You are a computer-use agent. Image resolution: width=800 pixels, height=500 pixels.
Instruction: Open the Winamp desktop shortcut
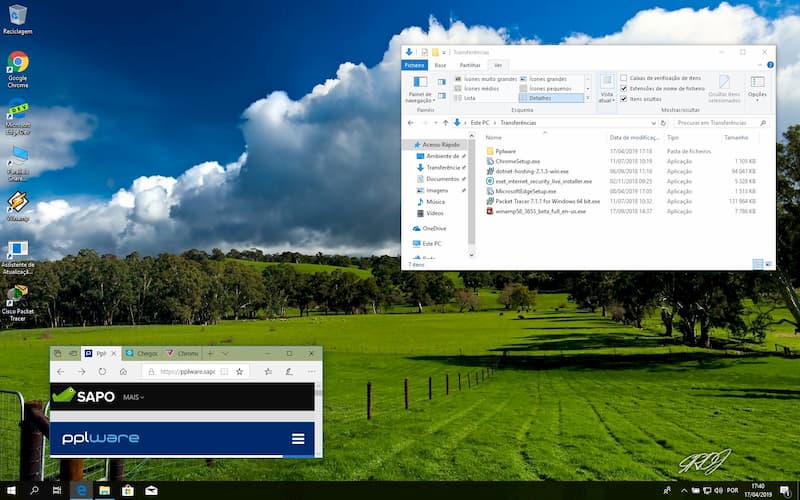tap(18, 206)
